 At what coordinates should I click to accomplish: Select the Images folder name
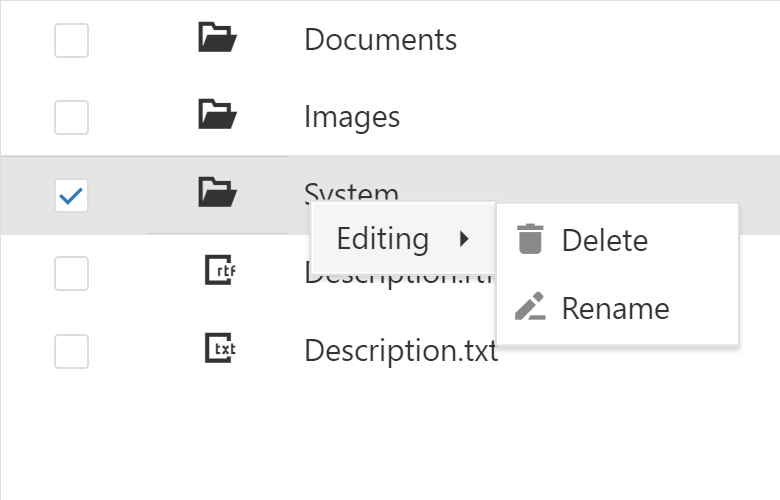pyautogui.click(x=352, y=117)
